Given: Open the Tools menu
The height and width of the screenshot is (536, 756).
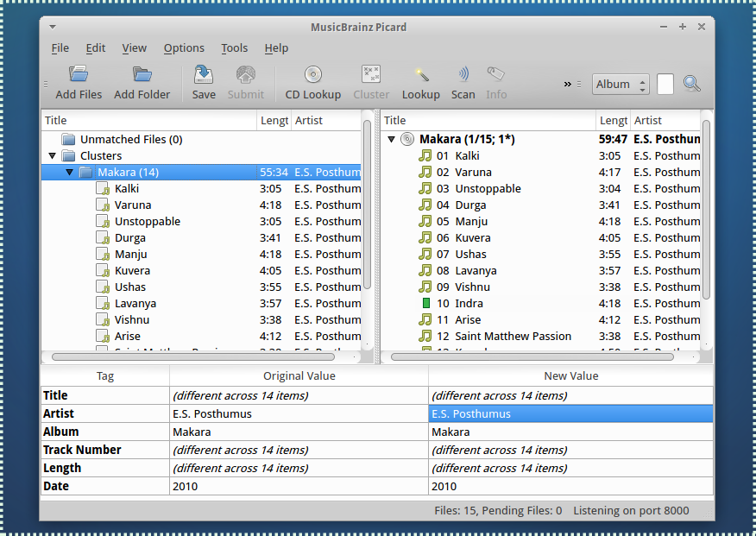Looking at the screenshot, I should click(235, 48).
